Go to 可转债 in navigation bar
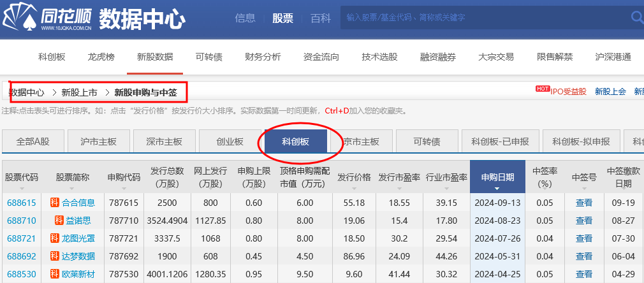Screen dimensions: 644x283 point(209,57)
